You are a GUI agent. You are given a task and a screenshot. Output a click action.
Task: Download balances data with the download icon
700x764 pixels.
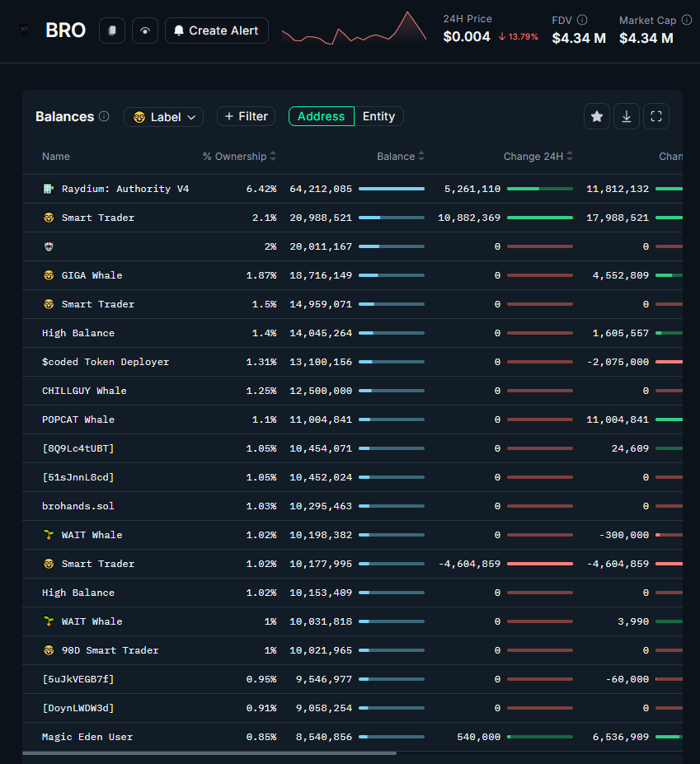pos(627,116)
